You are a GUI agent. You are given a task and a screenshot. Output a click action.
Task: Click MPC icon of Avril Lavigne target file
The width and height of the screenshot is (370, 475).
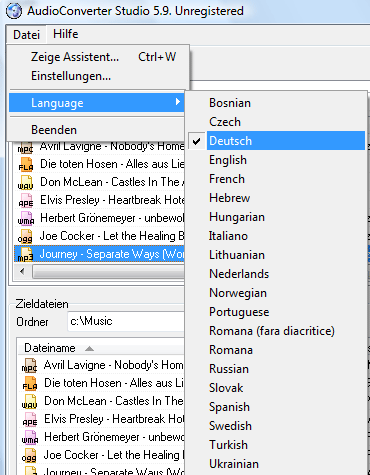tap(29, 365)
